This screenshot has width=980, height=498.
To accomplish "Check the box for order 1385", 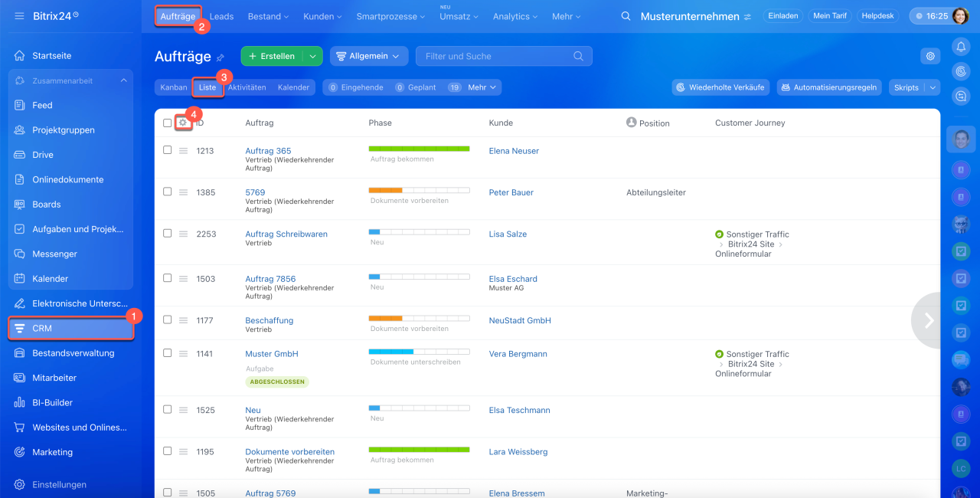I will pos(168,192).
